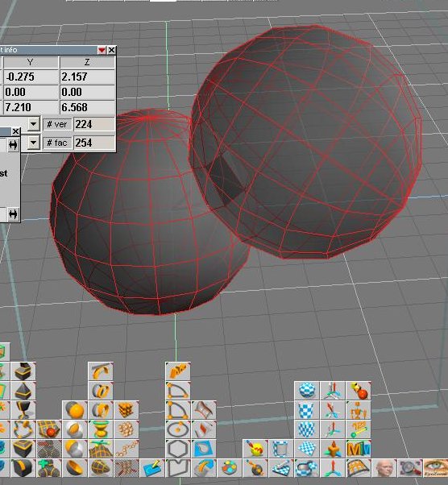Close the small panel overlapping the info panel
448x485 pixels.
tap(16, 131)
